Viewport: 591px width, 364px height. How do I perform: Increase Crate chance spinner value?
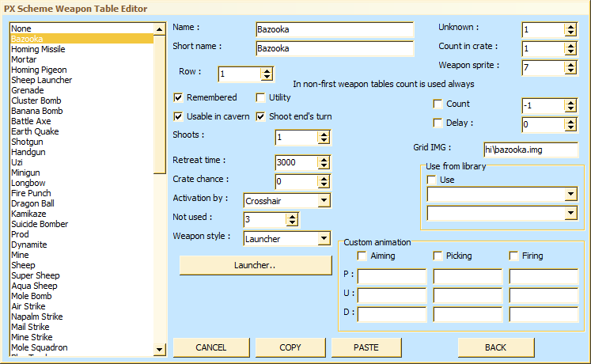point(324,178)
